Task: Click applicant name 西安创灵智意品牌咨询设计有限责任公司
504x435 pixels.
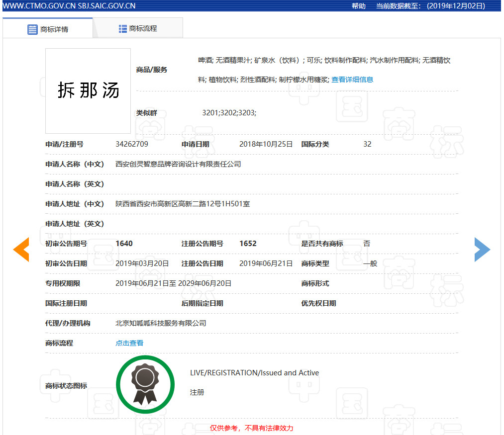Action: 178,164
